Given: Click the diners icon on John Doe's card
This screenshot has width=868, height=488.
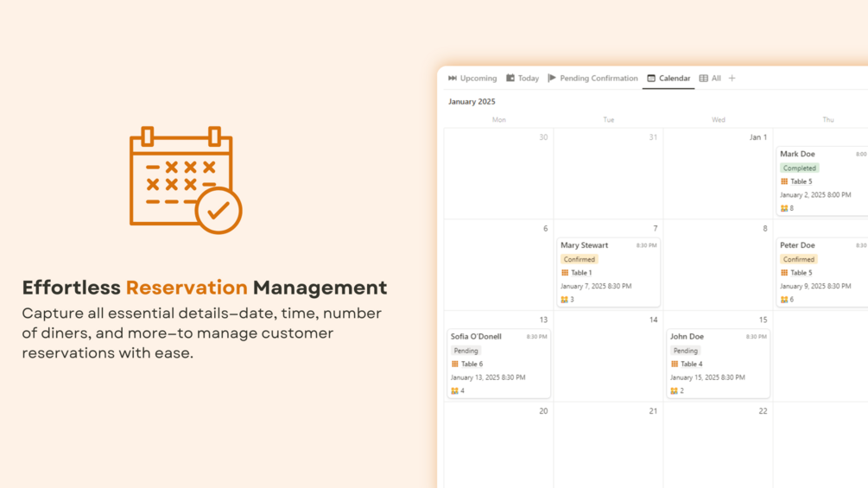Looking at the screenshot, I should click(674, 390).
